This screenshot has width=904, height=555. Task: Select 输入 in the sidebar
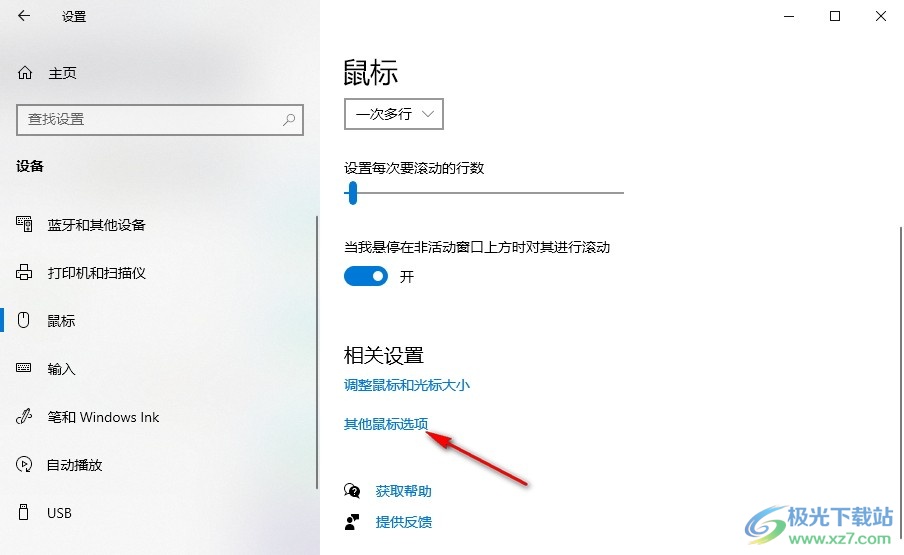point(61,368)
